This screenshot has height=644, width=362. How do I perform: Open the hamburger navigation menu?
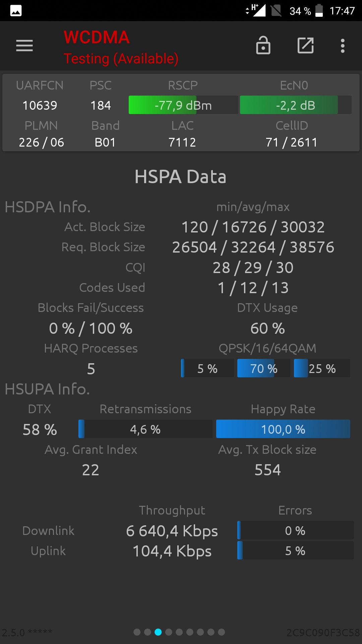[x=24, y=46]
